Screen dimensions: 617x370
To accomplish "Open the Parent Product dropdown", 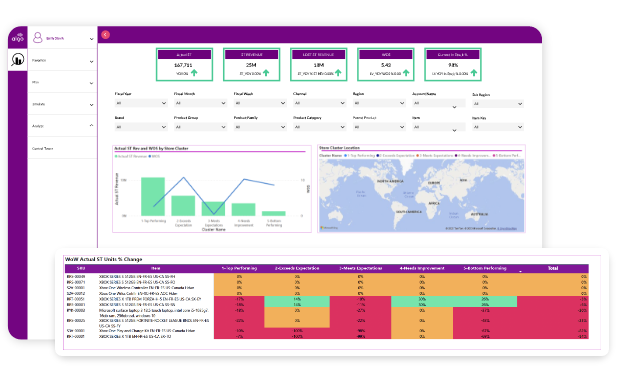I will coord(379,127).
